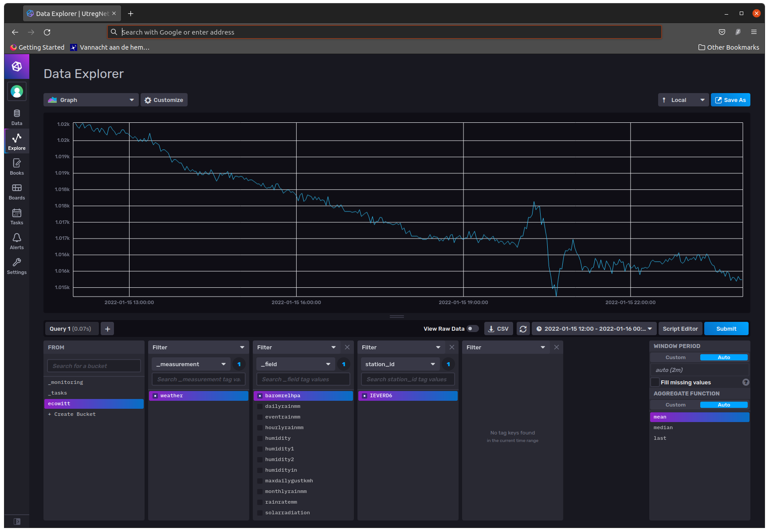Open Alerts bell icon
The image size is (769, 532).
click(17, 241)
